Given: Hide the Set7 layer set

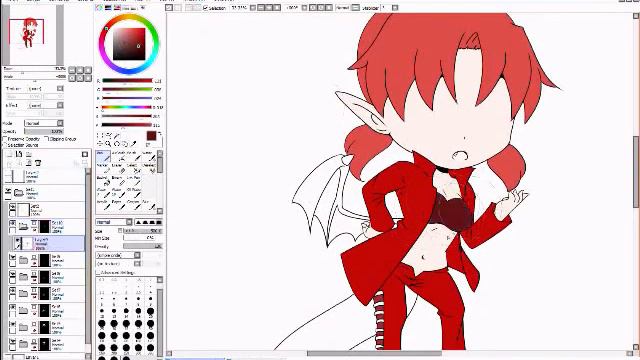Looking at the screenshot, I should [x=13, y=291].
